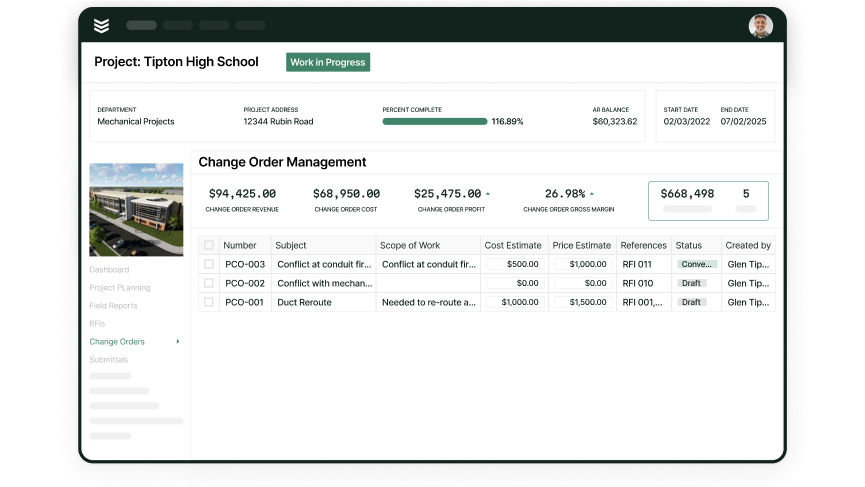The image size is (865, 487).
Task: Select the PCO-002 row checkbox
Action: point(209,283)
